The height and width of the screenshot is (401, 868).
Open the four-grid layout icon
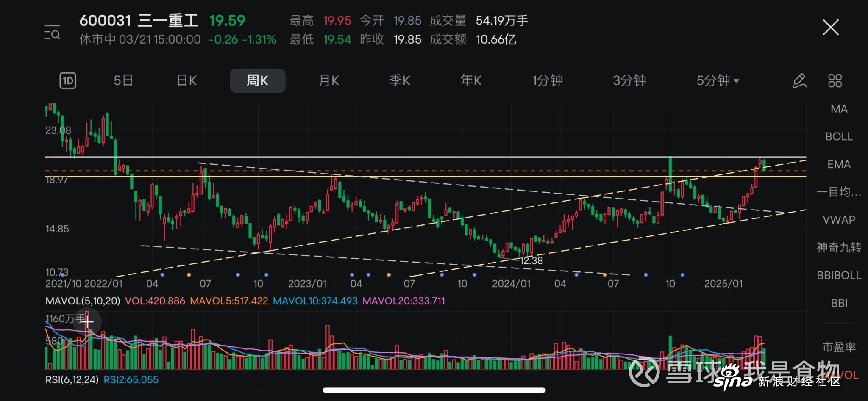(835, 80)
